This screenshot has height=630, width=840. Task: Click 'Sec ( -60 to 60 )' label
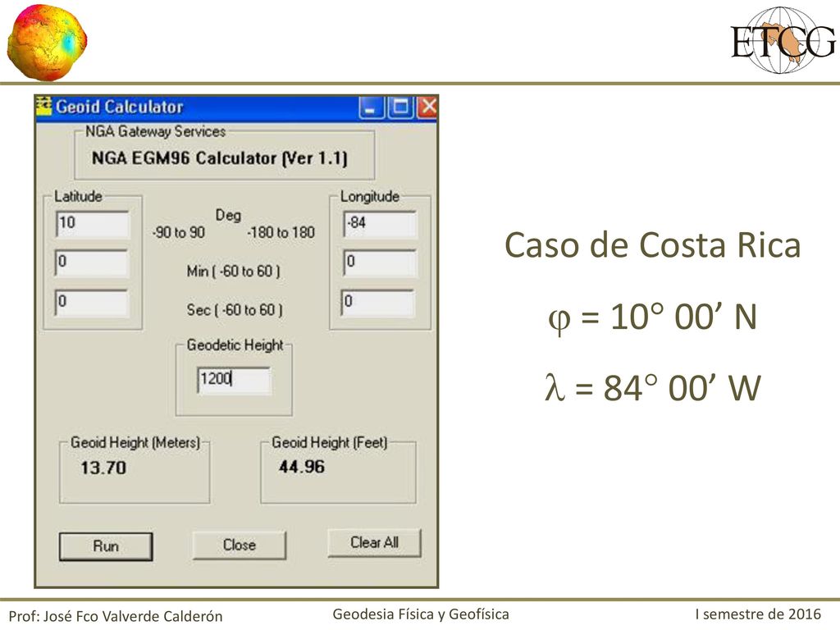pyautogui.click(x=234, y=309)
